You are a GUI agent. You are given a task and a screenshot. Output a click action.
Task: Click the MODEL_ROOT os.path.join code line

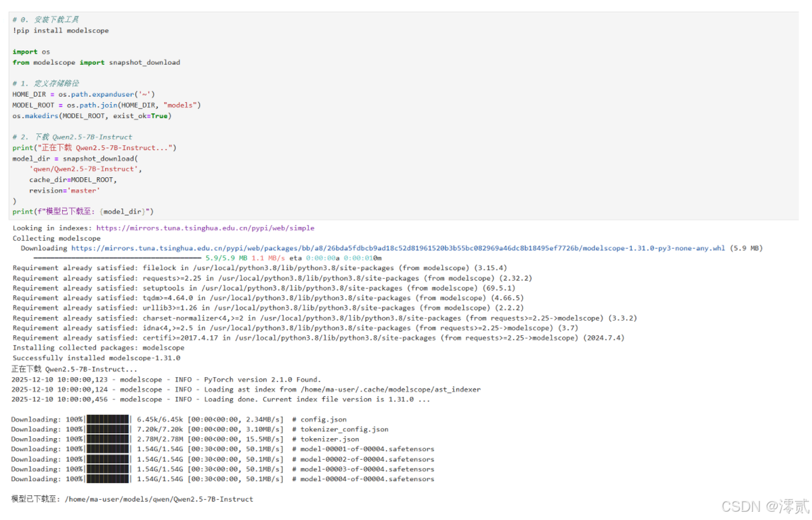(106, 105)
